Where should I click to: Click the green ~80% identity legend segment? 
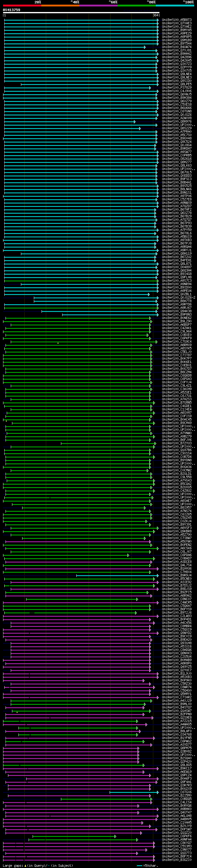pos(136,6)
